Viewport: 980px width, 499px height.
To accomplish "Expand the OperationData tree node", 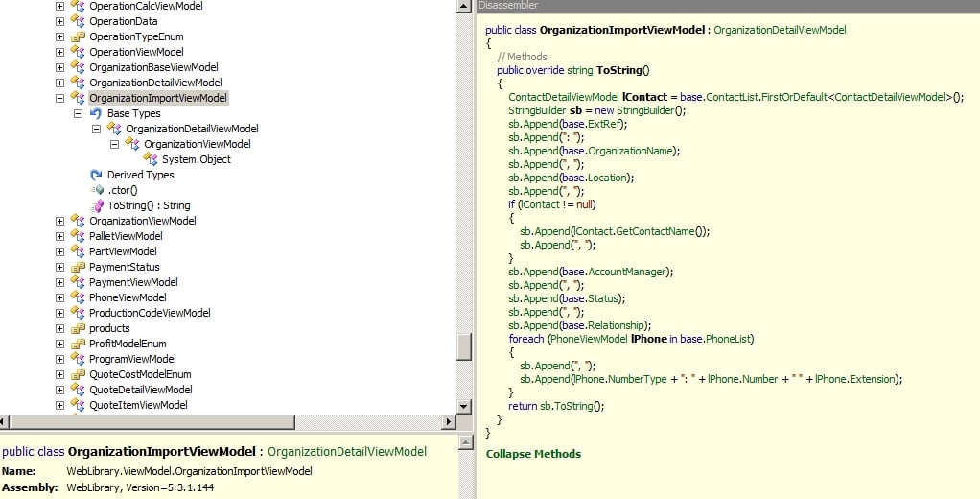I will point(60,21).
